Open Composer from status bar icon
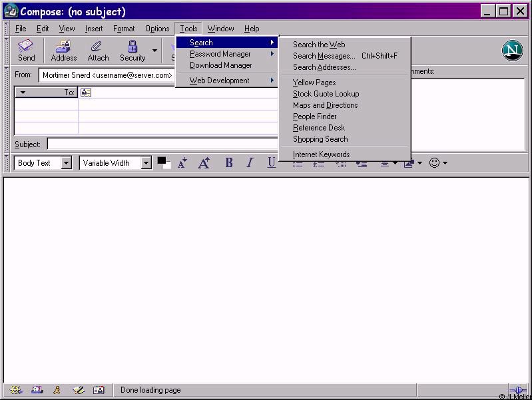The width and height of the screenshot is (532, 400). (79, 390)
